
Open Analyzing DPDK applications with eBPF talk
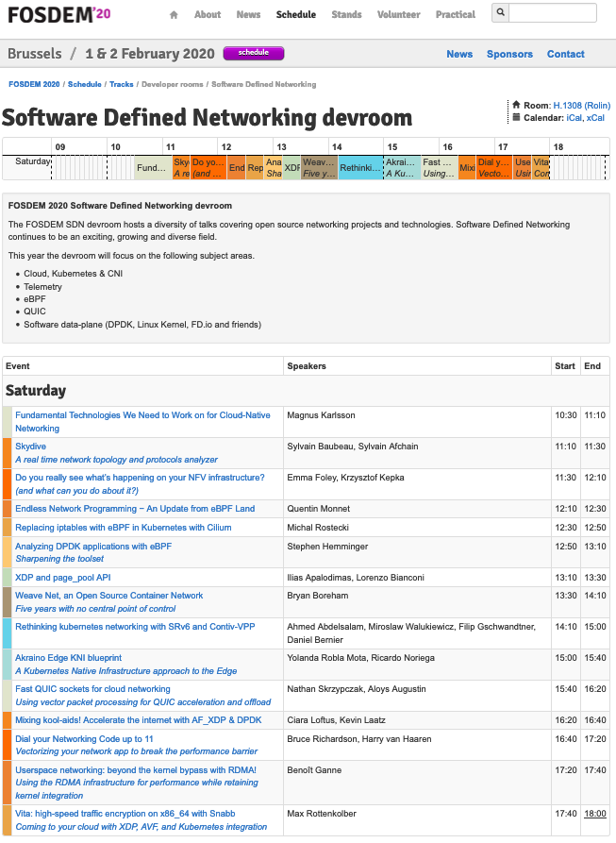coord(93,547)
